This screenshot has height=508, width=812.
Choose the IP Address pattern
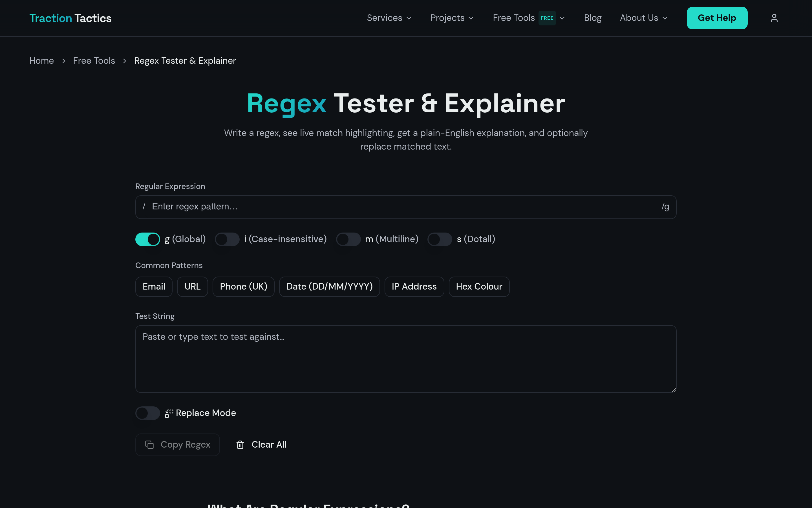[x=414, y=286]
